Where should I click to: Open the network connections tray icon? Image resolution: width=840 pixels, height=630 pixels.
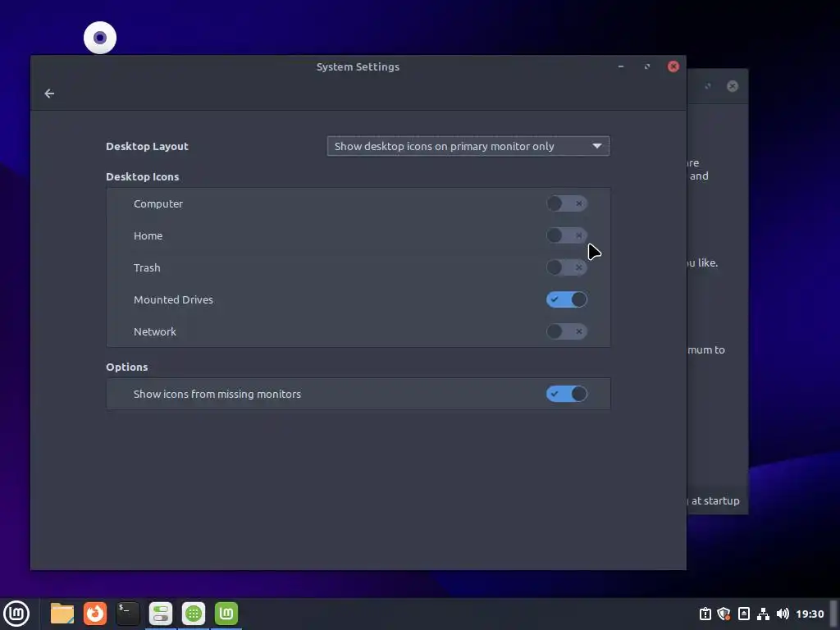(763, 614)
